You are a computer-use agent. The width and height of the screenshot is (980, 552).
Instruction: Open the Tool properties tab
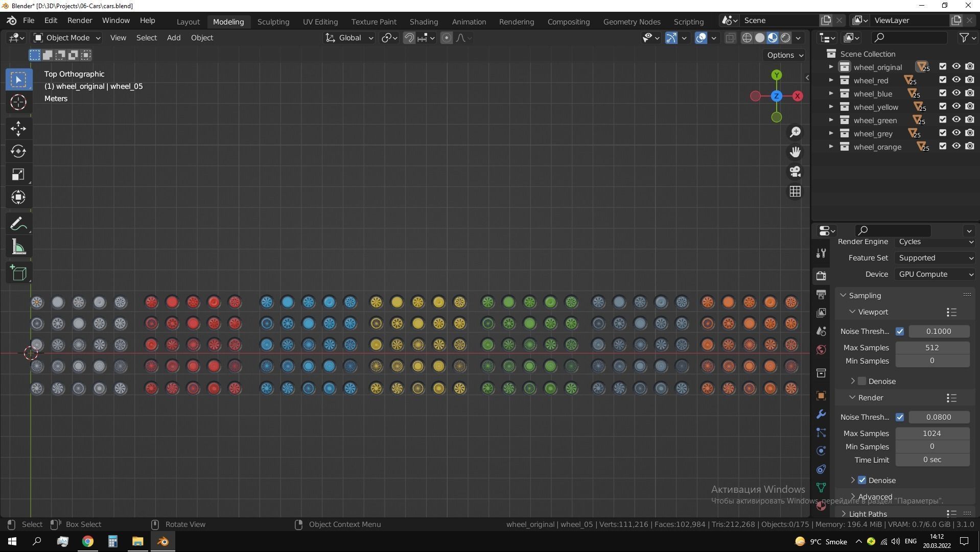[821, 253]
